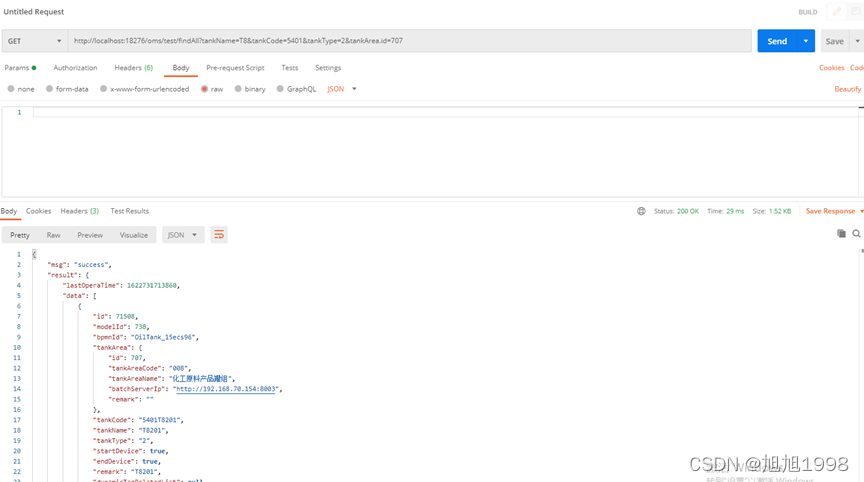Select the form-data radio button

coord(50,89)
